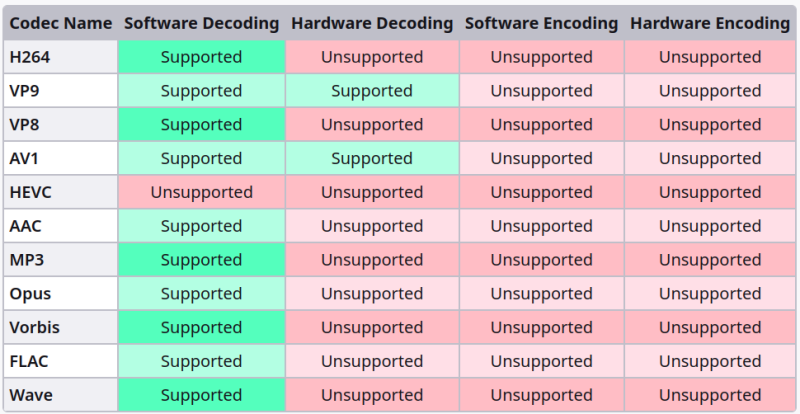
Task: Click VP9's Supported Hardware Decoding cell
Action: point(372,91)
